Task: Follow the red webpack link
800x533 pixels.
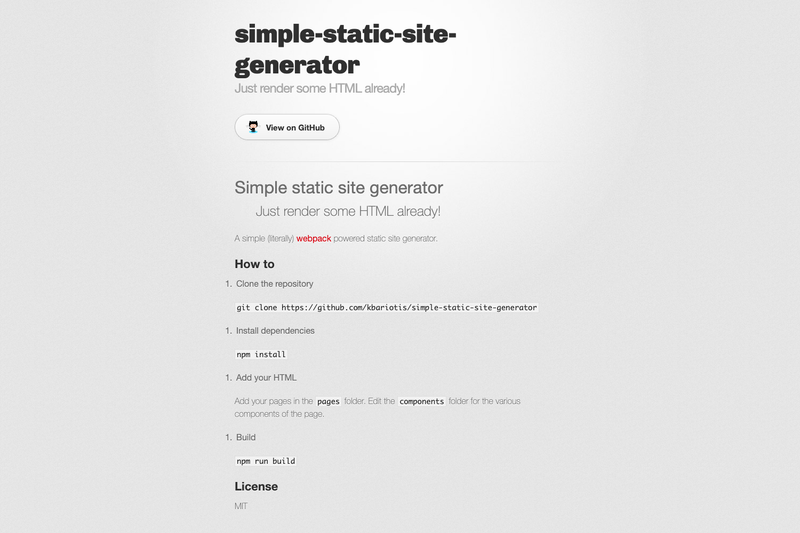Action: coord(314,238)
